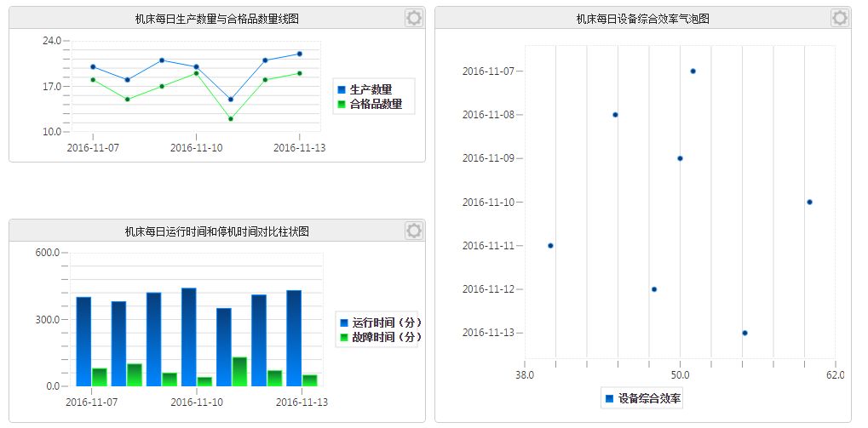Viewport: 868px width, 428px height.
Task: Select the bubble point for 2016-11-09
Action: click(680, 158)
